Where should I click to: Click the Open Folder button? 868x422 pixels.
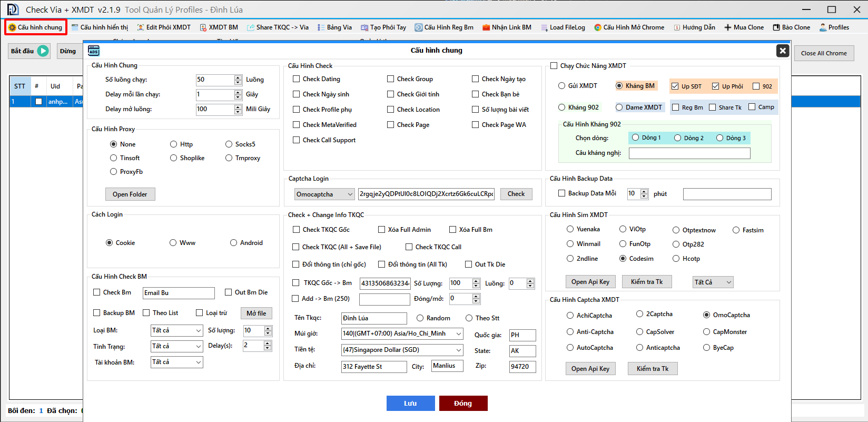click(130, 194)
